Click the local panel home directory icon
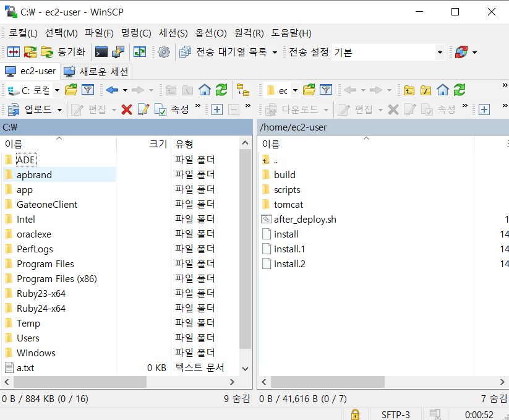Screen dimensions: 509x420 (x=205, y=90)
